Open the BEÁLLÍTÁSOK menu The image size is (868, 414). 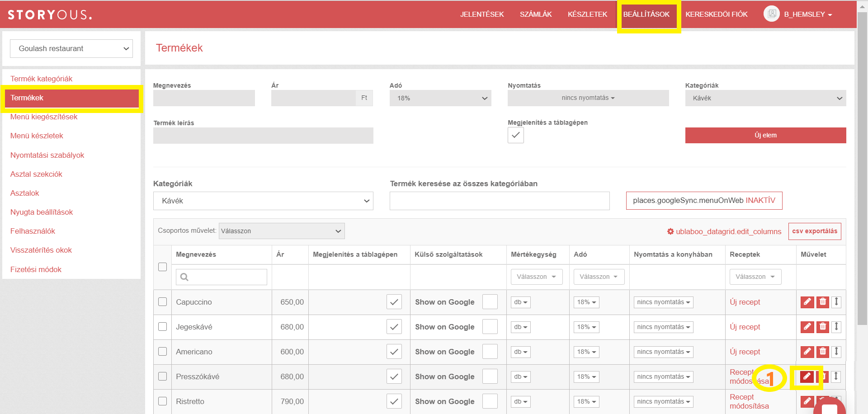point(646,14)
